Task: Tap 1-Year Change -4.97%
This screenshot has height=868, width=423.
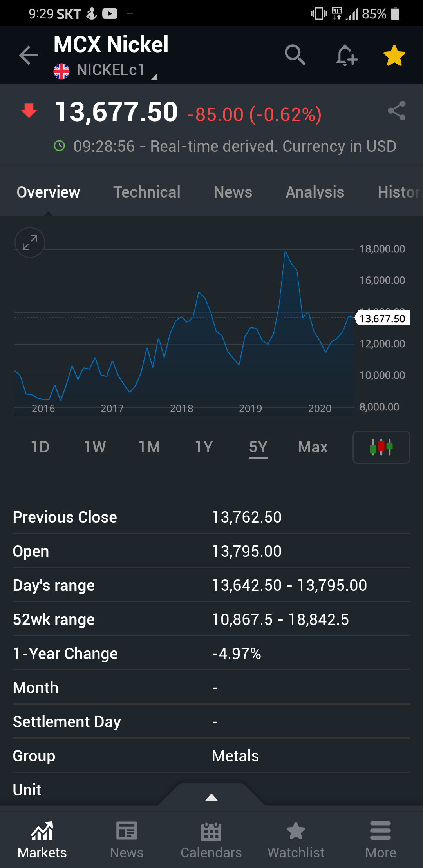Action: click(x=237, y=654)
